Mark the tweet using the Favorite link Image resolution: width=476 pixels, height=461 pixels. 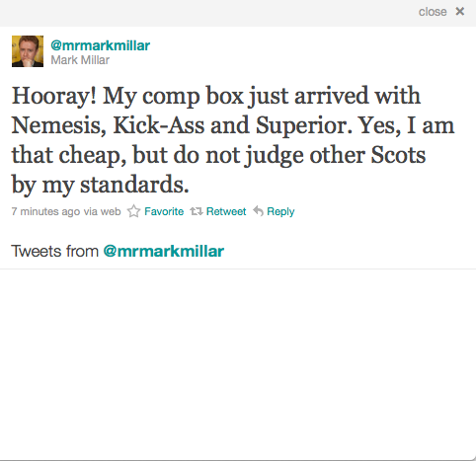click(x=164, y=211)
